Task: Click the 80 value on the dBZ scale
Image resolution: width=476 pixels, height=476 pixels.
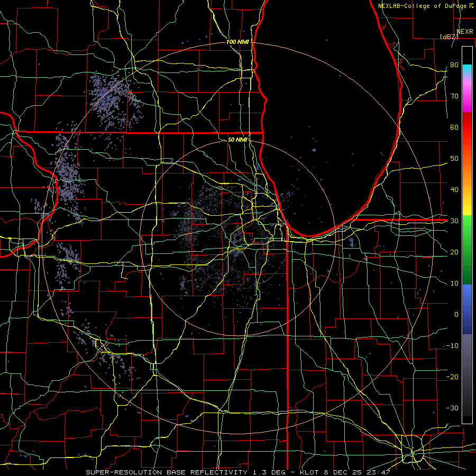Action: [454, 65]
